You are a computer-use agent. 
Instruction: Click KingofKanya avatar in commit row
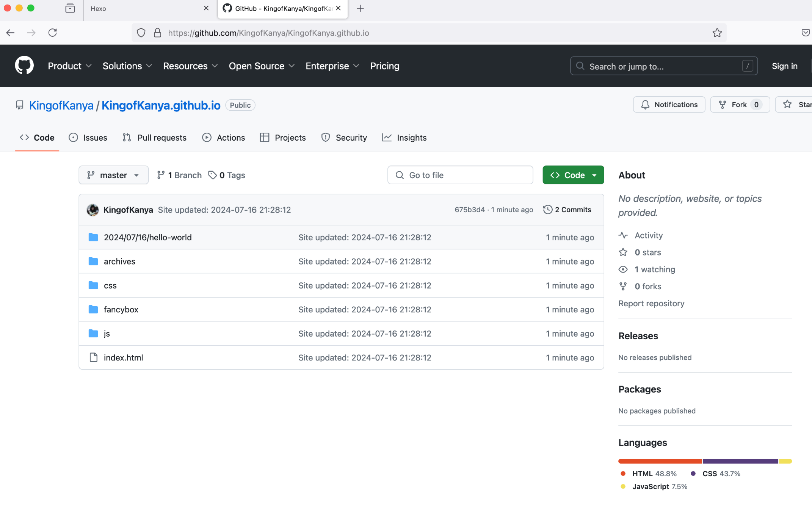pyautogui.click(x=92, y=210)
